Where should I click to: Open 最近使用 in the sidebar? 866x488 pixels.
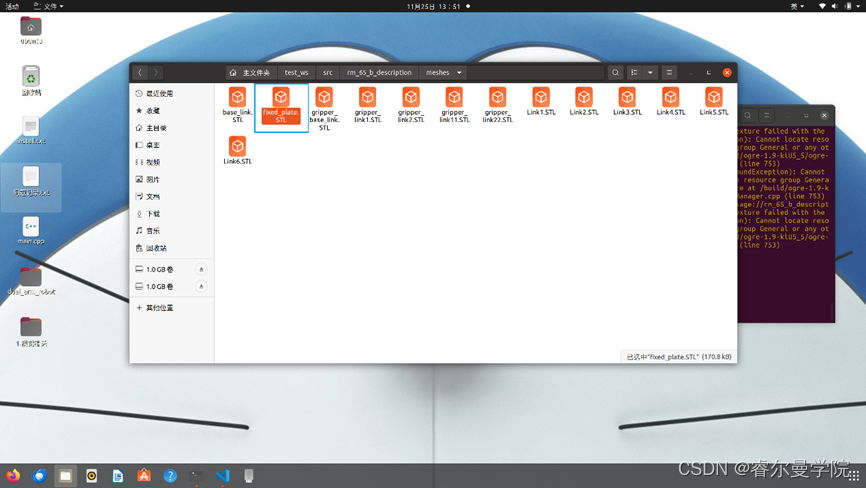pyautogui.click(x=172, y=93)
